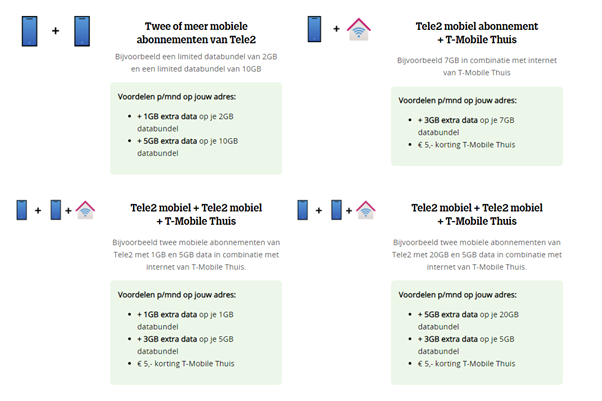Screen dimensions: 602x401
Task: Click the phone icon beside 'Tele2 mobiel abonnement'
Action: (x=314, y=29)
